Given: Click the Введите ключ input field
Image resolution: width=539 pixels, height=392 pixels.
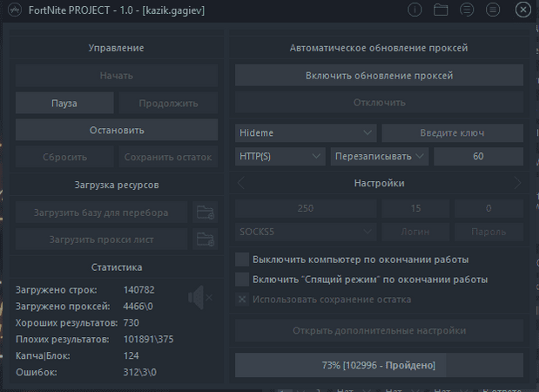Looking at the screenshot, I should pos(453,132).
